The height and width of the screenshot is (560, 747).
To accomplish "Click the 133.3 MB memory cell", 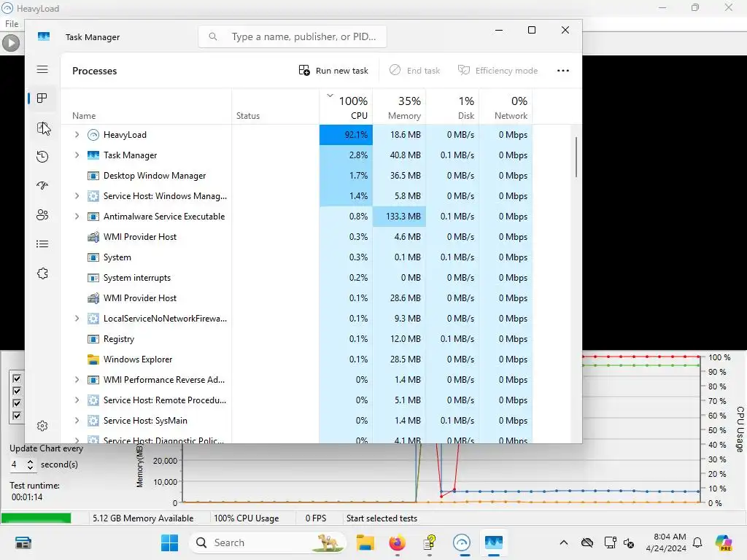I will (399, 216).
